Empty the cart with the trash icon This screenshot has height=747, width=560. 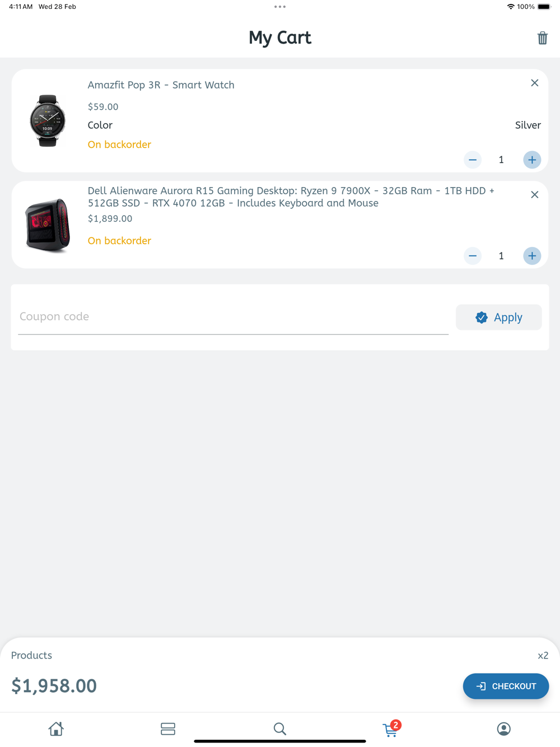click(542, 38)
